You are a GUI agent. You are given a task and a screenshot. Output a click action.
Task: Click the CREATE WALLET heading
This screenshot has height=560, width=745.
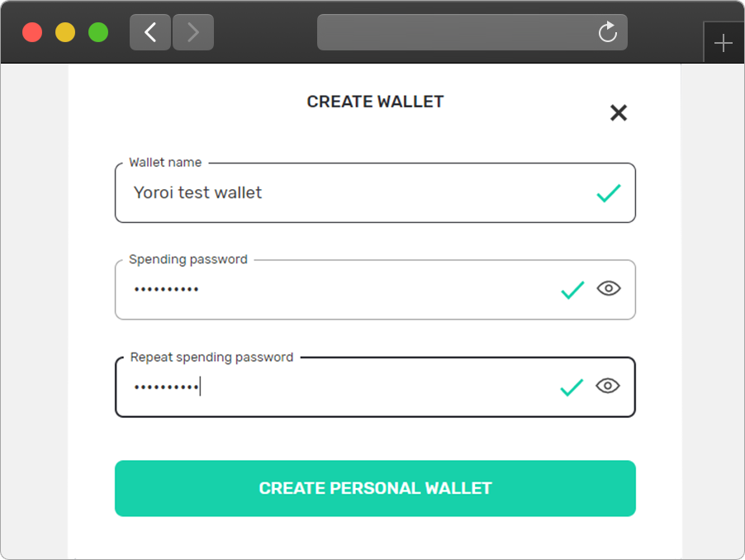pos(375,102)
